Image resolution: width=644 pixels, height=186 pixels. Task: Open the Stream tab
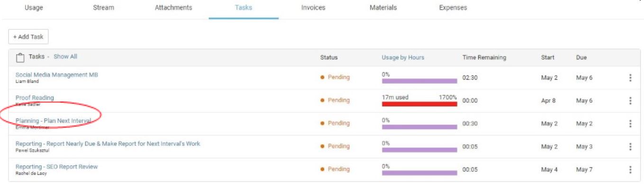(103, 8)
